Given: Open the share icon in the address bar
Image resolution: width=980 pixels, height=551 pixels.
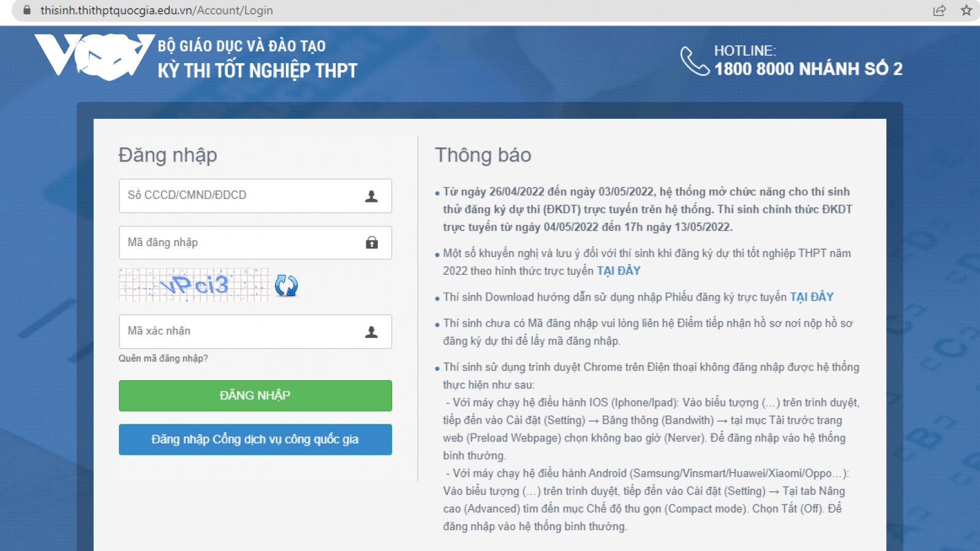Looking at the screenshot, I should [x=939, y=10].
